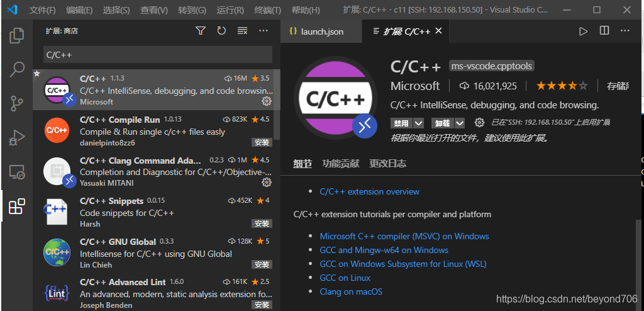Image resolution: width=644 pixels, height=311 pixels.
Task: Open the Explorer view in activity bar
Action: 17,35
